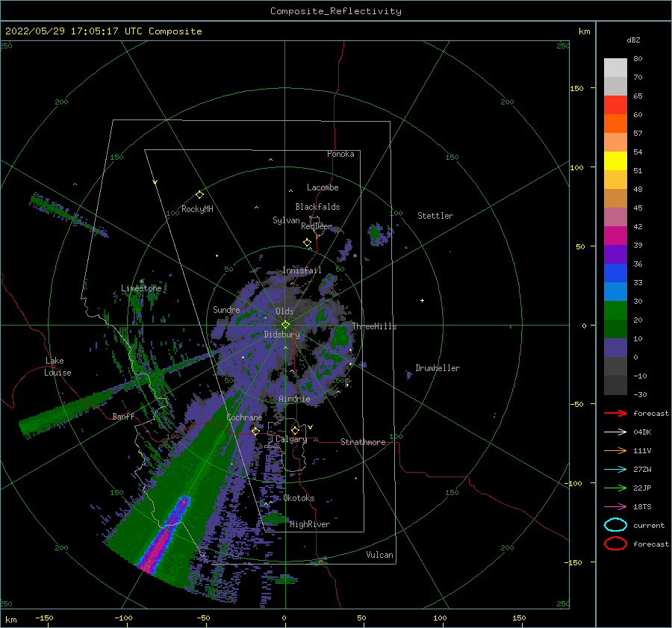
Task: Click the RedDeer city label
Action: pos(317,226)
